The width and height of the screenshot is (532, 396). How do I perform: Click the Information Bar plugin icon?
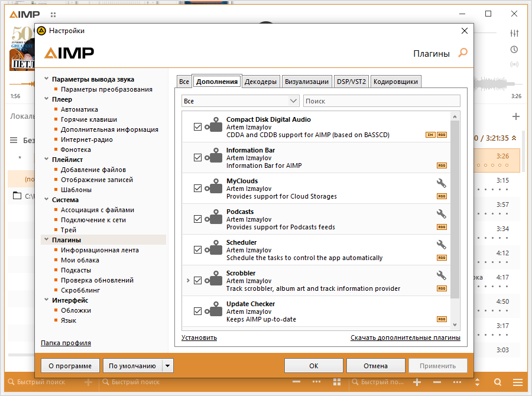[213, 155]
